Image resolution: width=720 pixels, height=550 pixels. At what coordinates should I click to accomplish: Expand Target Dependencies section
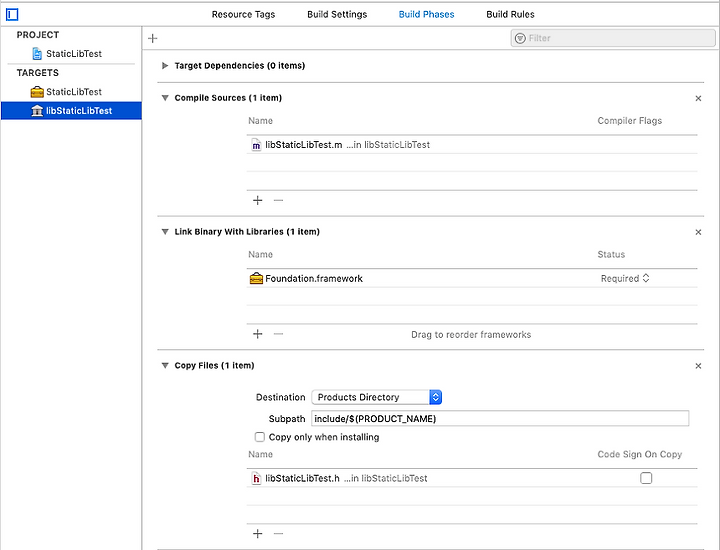pyautogui.click(x=165, y=66)
